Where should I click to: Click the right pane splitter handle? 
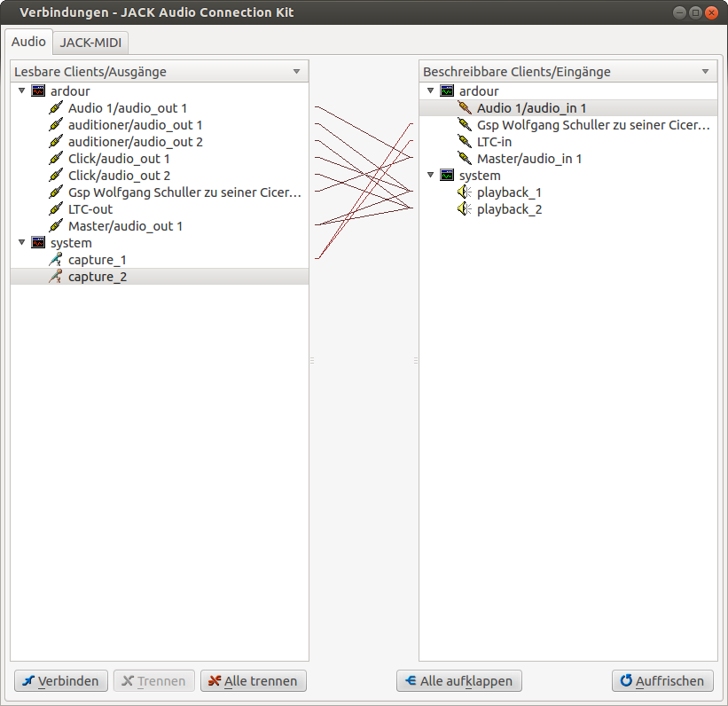click(416, 360)
